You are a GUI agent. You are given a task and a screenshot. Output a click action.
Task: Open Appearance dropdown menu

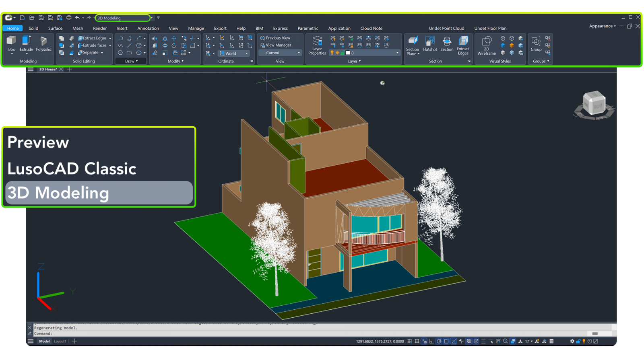point(602,26)
